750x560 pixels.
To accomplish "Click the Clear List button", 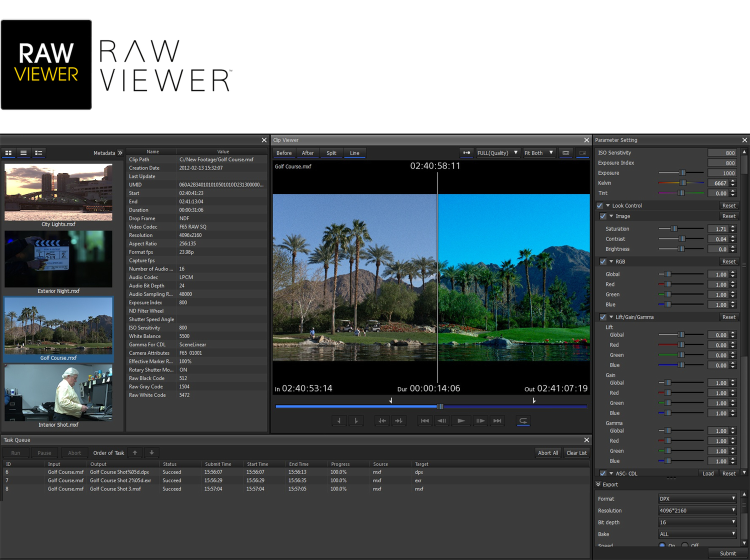I will [576, 453].
